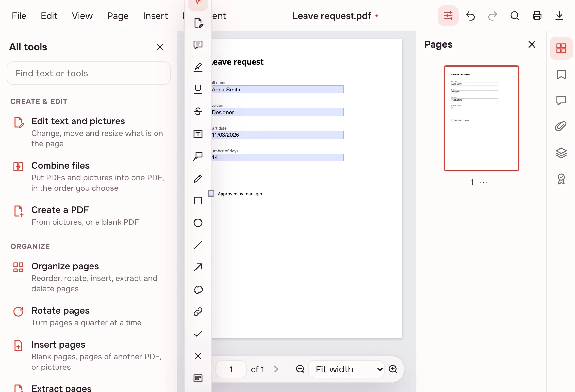Select the ellipse shape tool
The image size is (575, 392).
point(198,223)
